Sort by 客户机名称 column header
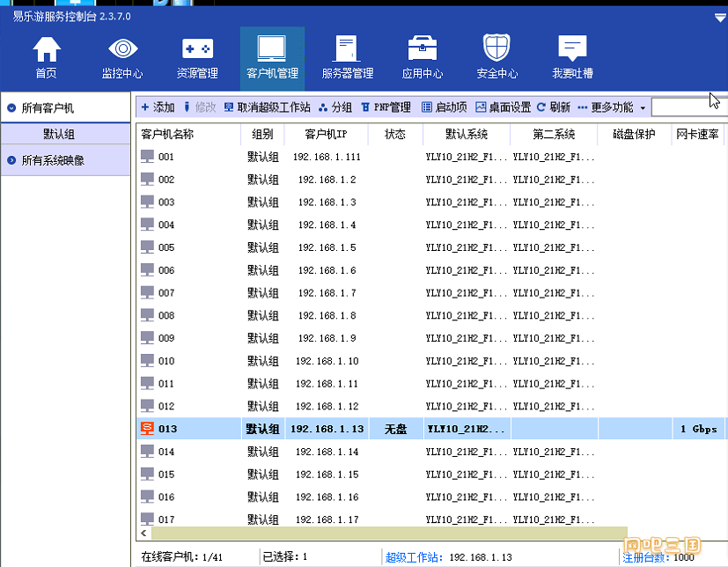This screenshot has height=567, width=728. click(x=188, y=134)
